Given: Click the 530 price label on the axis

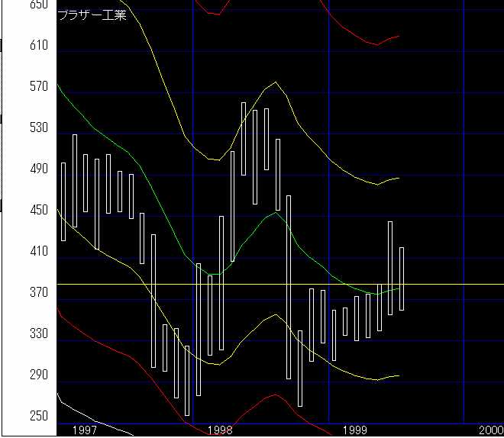Looking at the screenshot, I should (38, 128).
